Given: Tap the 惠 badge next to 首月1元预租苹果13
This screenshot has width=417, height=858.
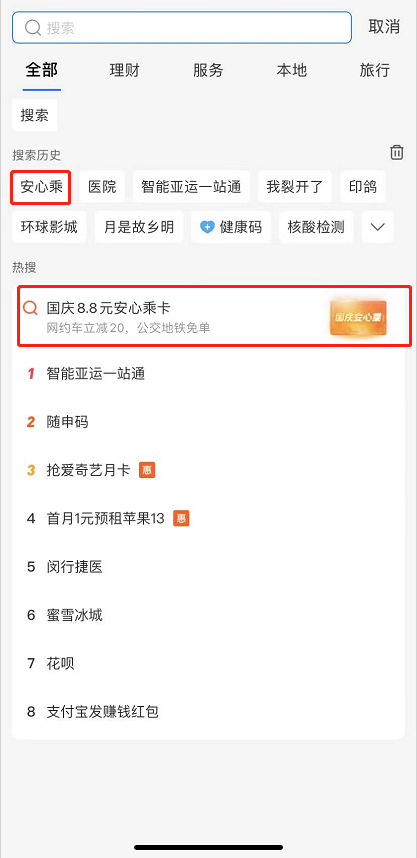Looking at the screenshot, I should pos(181,518).
